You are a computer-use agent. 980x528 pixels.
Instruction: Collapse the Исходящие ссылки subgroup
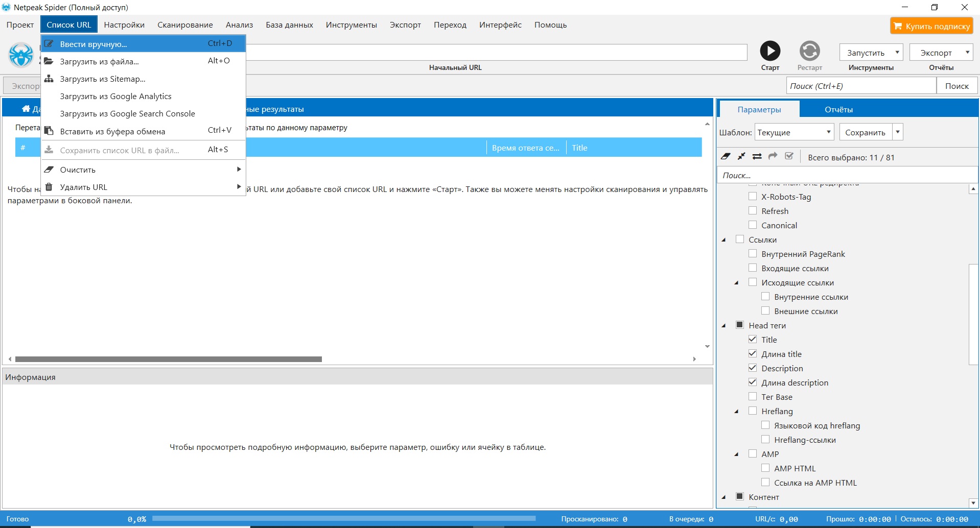pyautogui.click(x=737, y=283)
